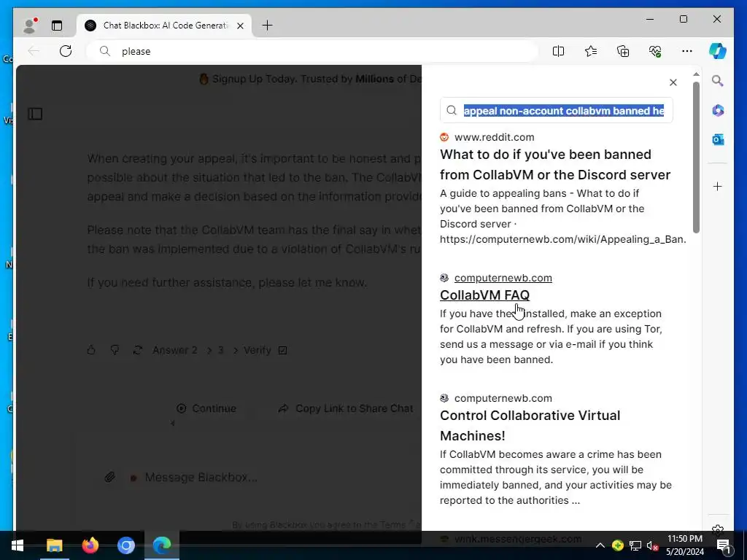Close the Chat Blackbox tab
The height and width of the screenshot is (560, 747).
(241, 26)
